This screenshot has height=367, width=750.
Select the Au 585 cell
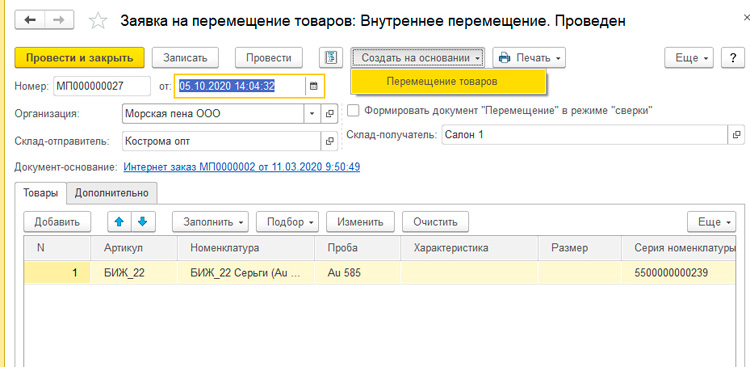pyautogui.click(x=357, y=273)
